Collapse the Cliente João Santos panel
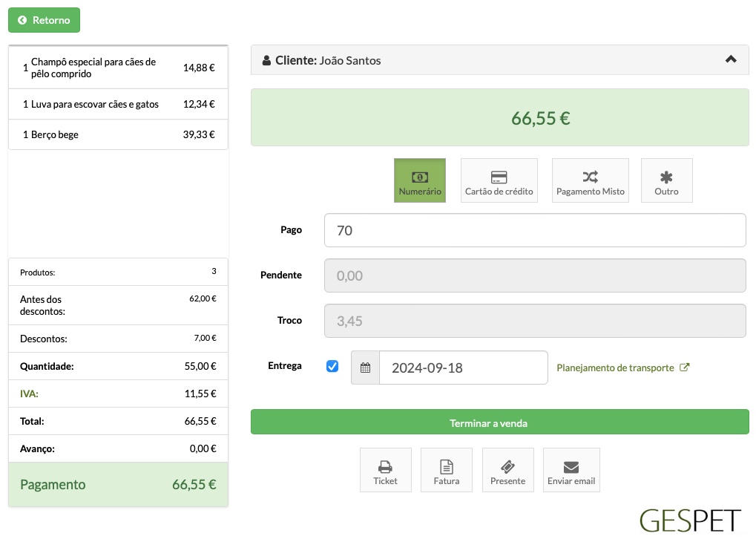The image size is (756, 542). (x=731, y=59)
